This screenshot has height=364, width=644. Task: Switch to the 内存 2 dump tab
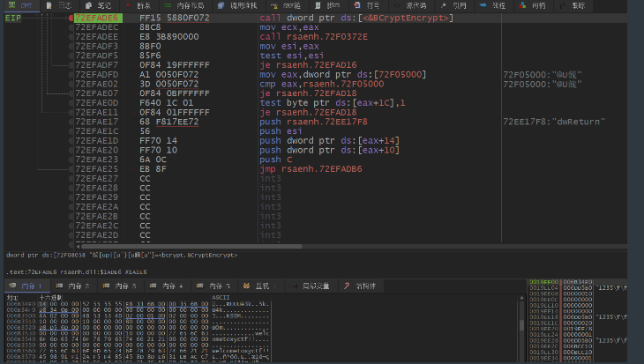[76, 286]
